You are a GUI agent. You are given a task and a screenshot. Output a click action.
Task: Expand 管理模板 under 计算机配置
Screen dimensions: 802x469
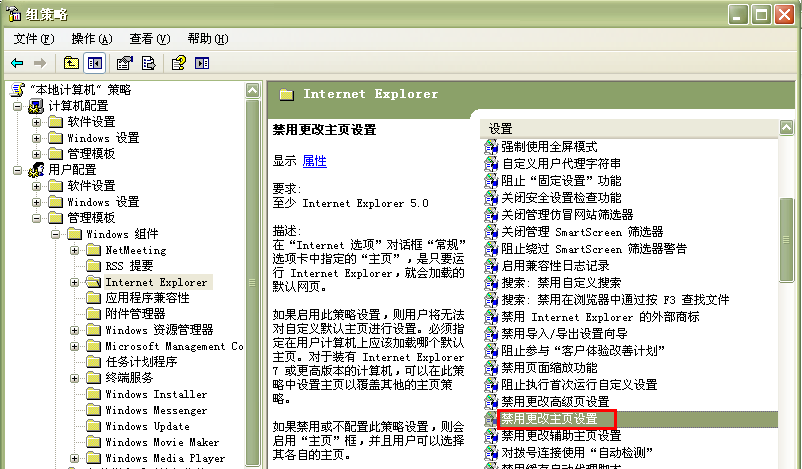tap(36, 154)
